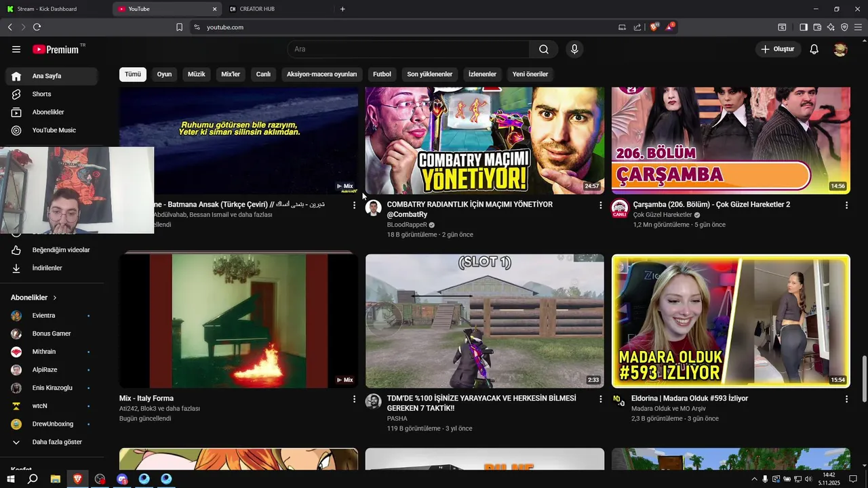Close the YouTube browser tab
This screenshot has width=868, height=488.
pyautogui.click(x=215, y=9)
